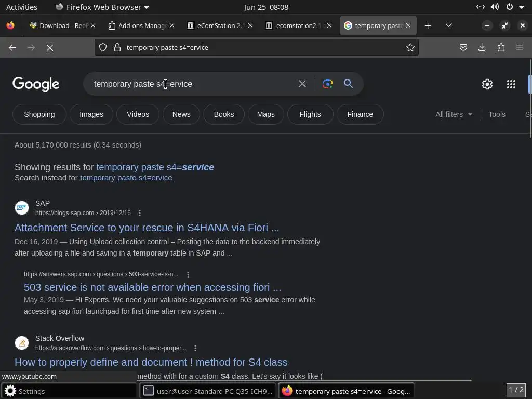Filter results by Images

91,114
